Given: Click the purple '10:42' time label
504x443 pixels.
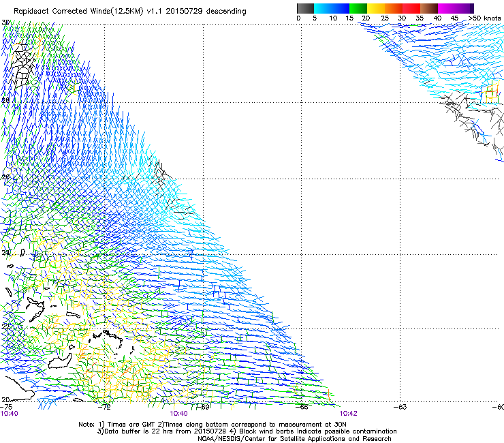Looking at the screenshot, I should tap(348, 414).
